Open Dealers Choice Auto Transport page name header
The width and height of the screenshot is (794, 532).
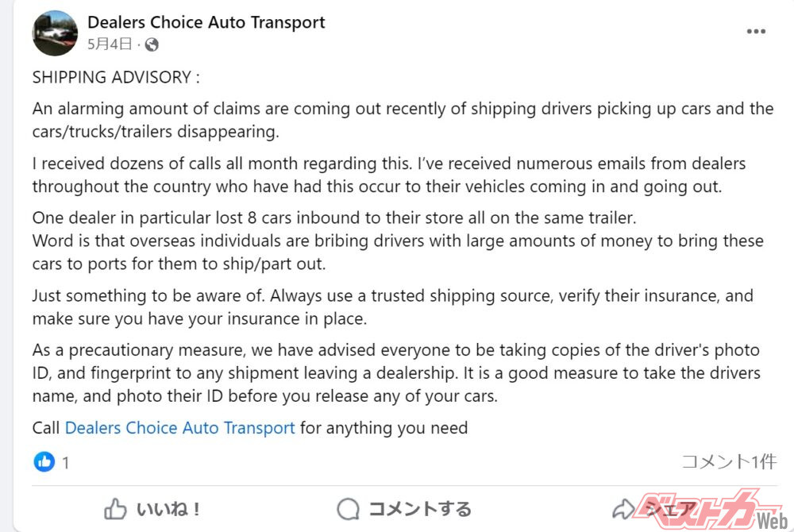206,22
